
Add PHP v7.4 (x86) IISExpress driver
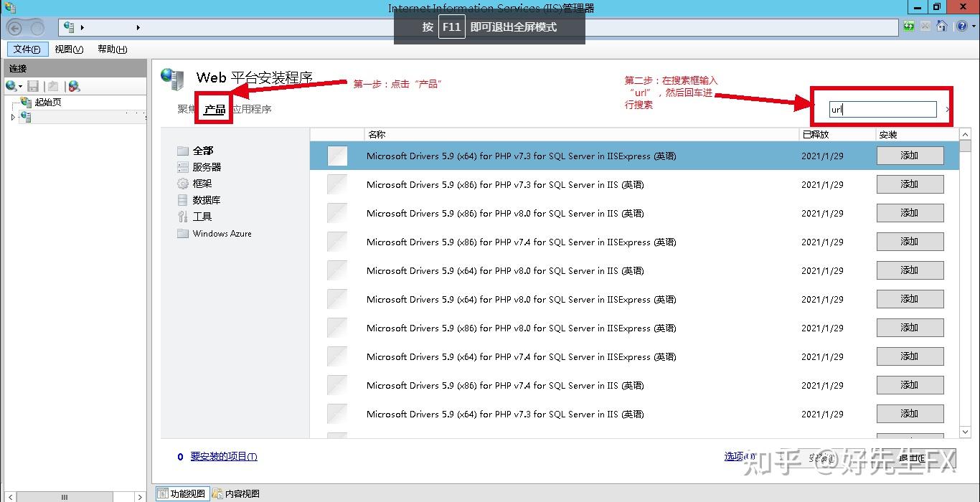[910, 242]
